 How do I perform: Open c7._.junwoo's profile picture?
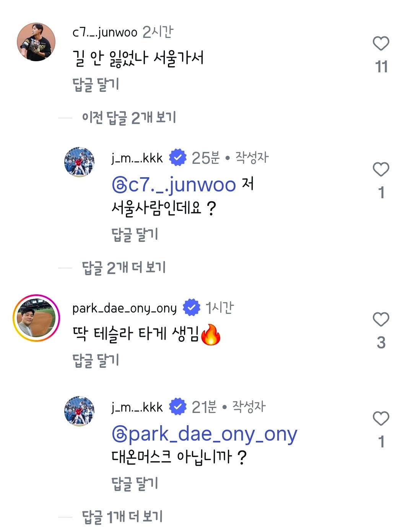36,42
